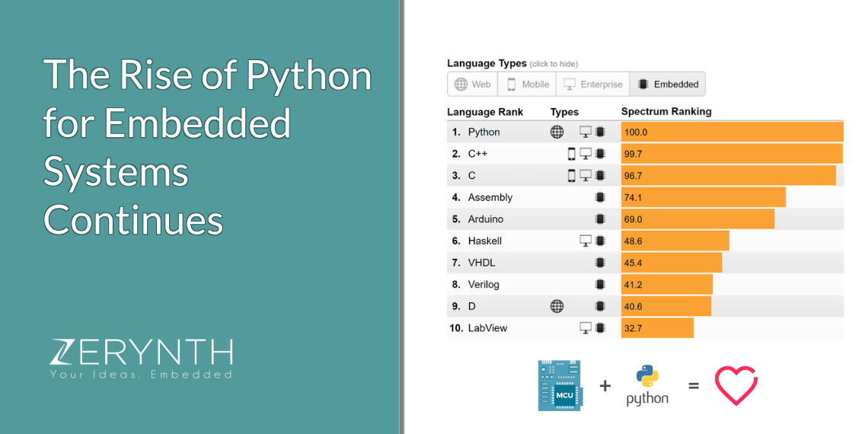Click the 'Spectrum Ranking' column header
Viewport: 868px width, 434px height.
click(666, 112)
